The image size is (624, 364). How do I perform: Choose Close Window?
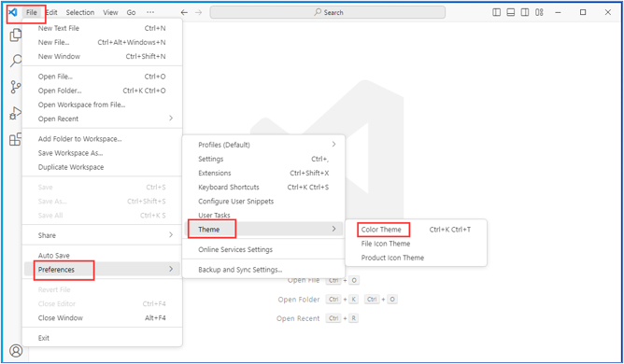(102, 318)
